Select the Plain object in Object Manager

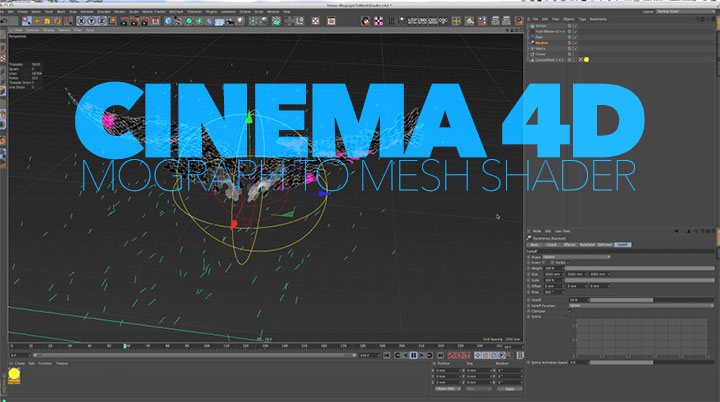pos(539,37)
